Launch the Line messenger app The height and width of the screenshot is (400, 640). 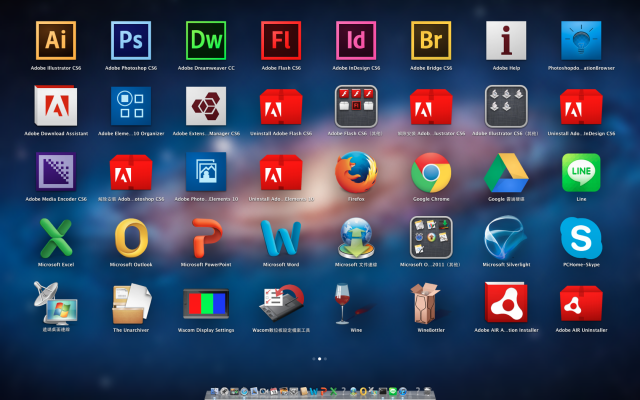[x=581, y=172]
